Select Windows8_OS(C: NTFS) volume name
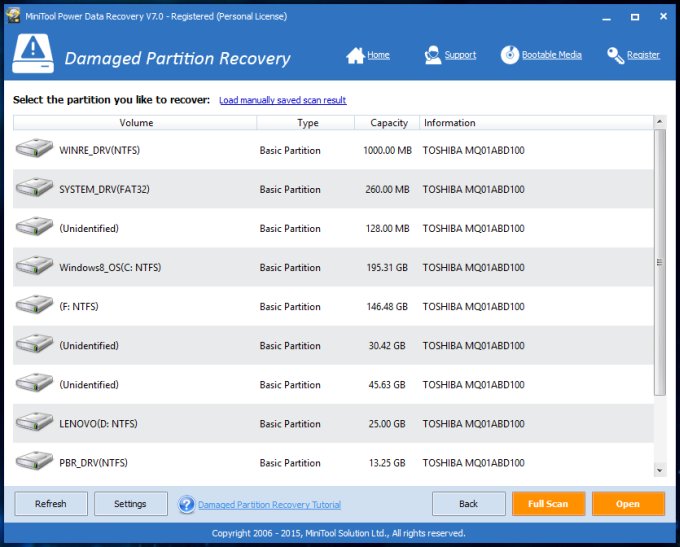The height and width of the screenshot is (547, 680). click(110, 268)
